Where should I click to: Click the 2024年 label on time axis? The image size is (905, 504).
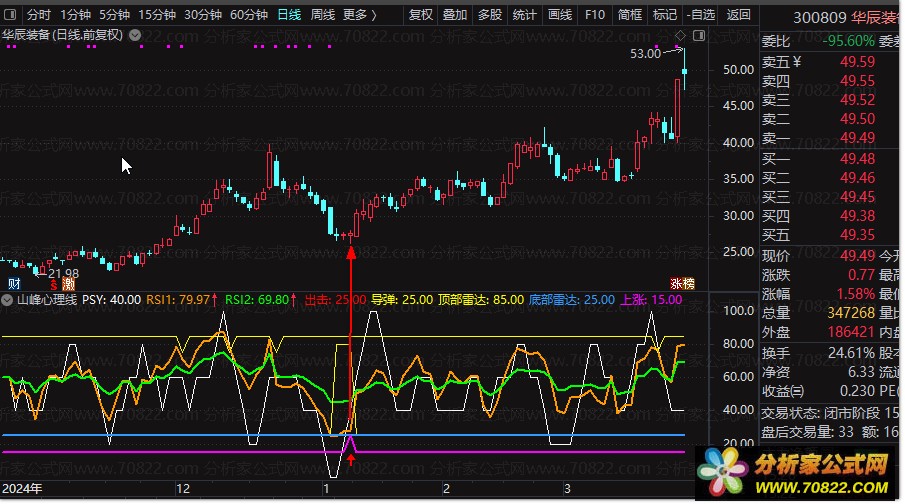22,489
